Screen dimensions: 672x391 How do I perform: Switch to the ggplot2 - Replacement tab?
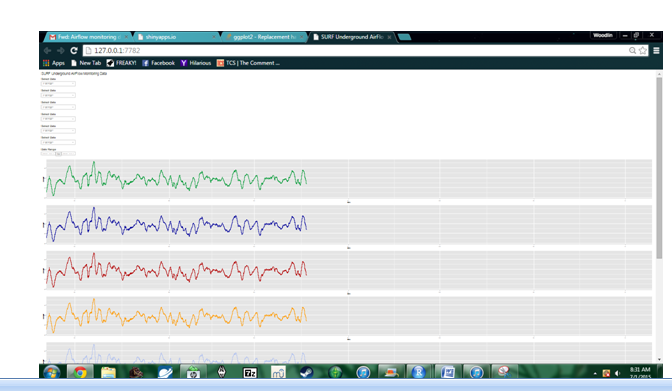[264, 37]
